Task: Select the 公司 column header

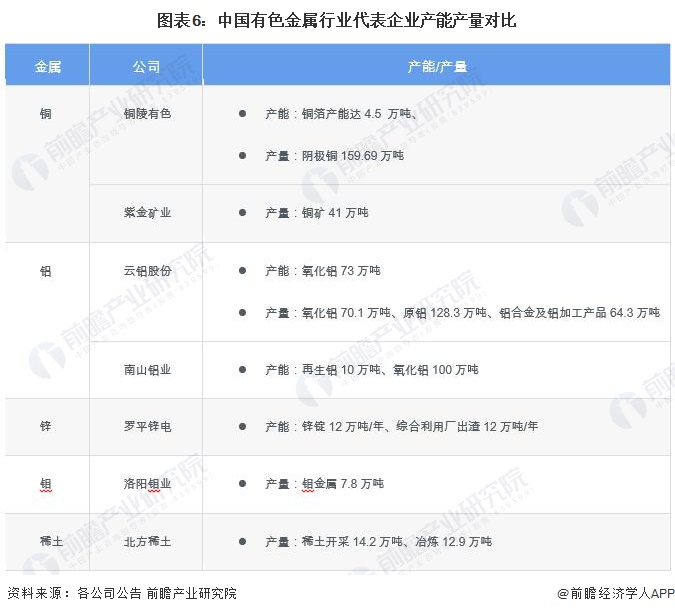Action: coord(146,66)
